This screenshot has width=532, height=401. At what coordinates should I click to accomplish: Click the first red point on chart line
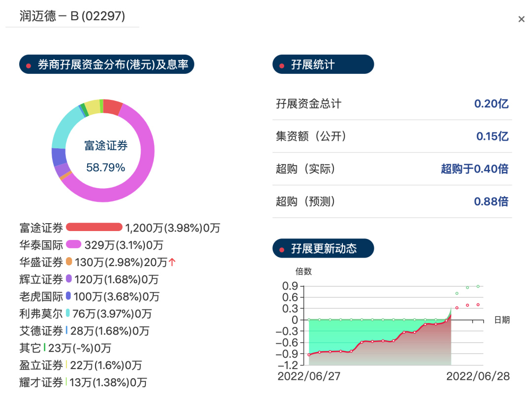309,355
